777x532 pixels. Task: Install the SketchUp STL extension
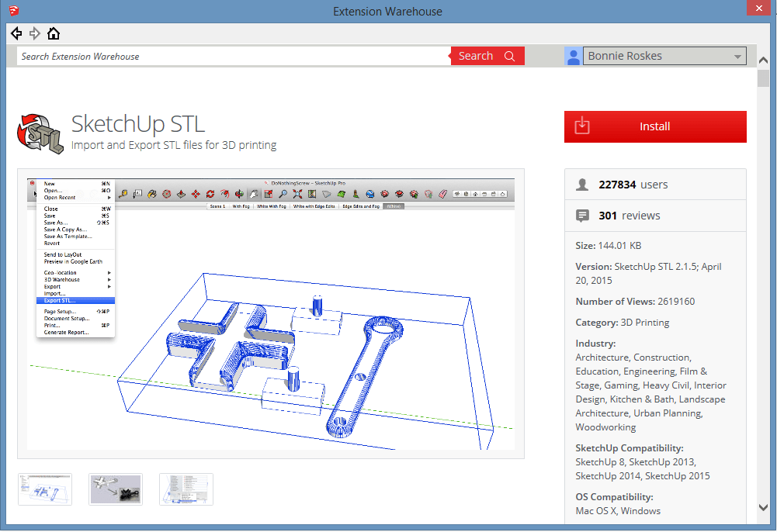655,126
